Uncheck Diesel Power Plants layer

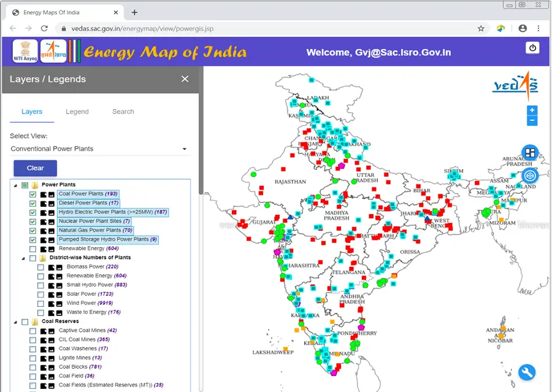(x=33, y=204)
